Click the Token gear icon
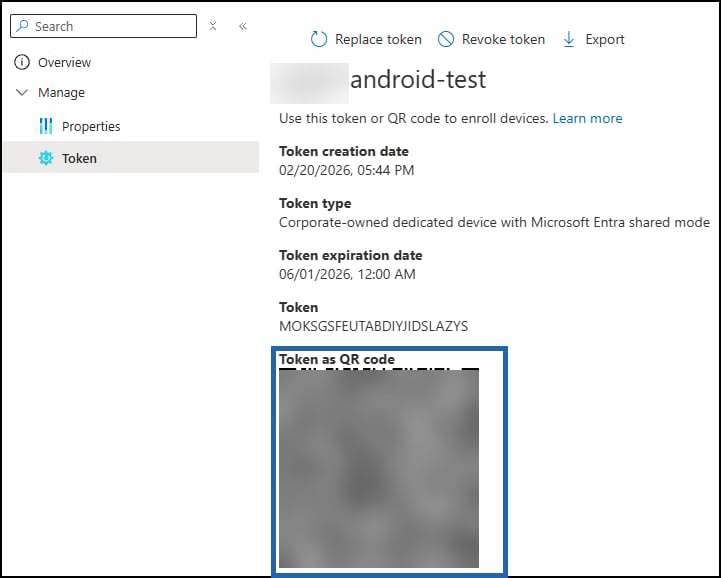This screenshot has height=578, width=721. click(x=46, y=158)
